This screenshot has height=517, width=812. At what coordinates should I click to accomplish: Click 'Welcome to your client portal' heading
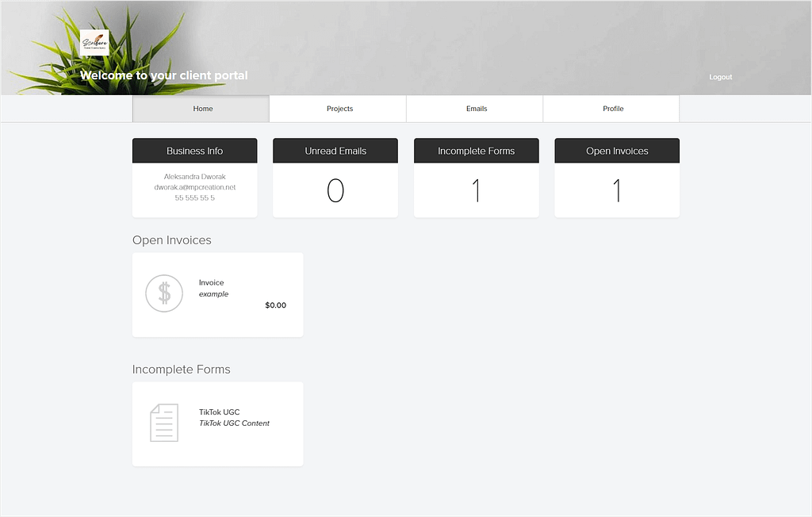[x=163, y=75]
